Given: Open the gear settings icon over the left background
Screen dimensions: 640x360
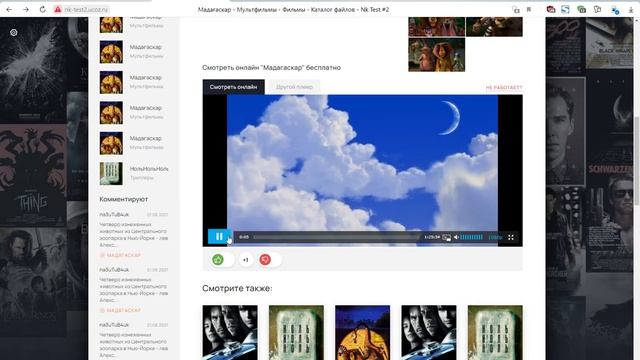Looking at the screenshot, I should click(14, 32).
